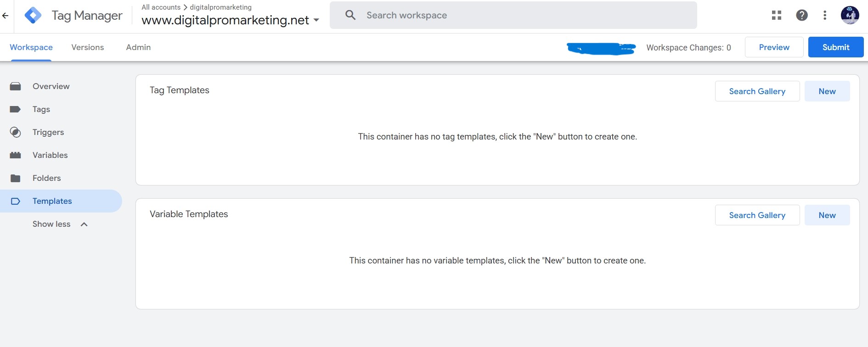
Task: Focus the Search workspace field
Action: tap(513, 15)
